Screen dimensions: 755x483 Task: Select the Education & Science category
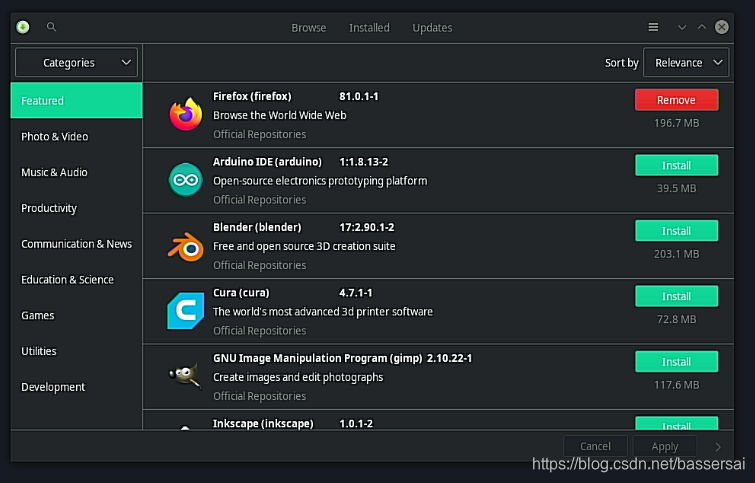coord(77,280)
